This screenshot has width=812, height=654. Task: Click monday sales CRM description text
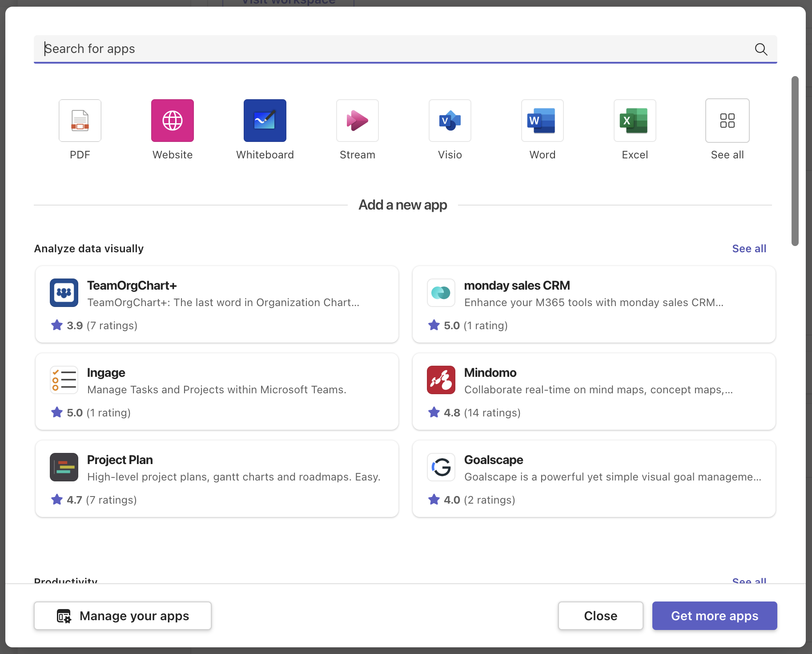pos(594,303)
